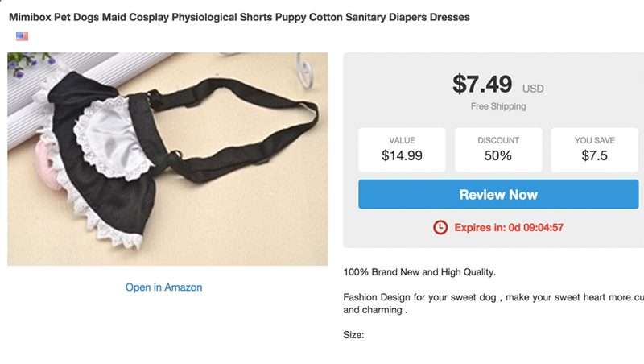Screen dimensions: 644x364
Task: Select the USD currency label
Action: (x=533, y=89)
